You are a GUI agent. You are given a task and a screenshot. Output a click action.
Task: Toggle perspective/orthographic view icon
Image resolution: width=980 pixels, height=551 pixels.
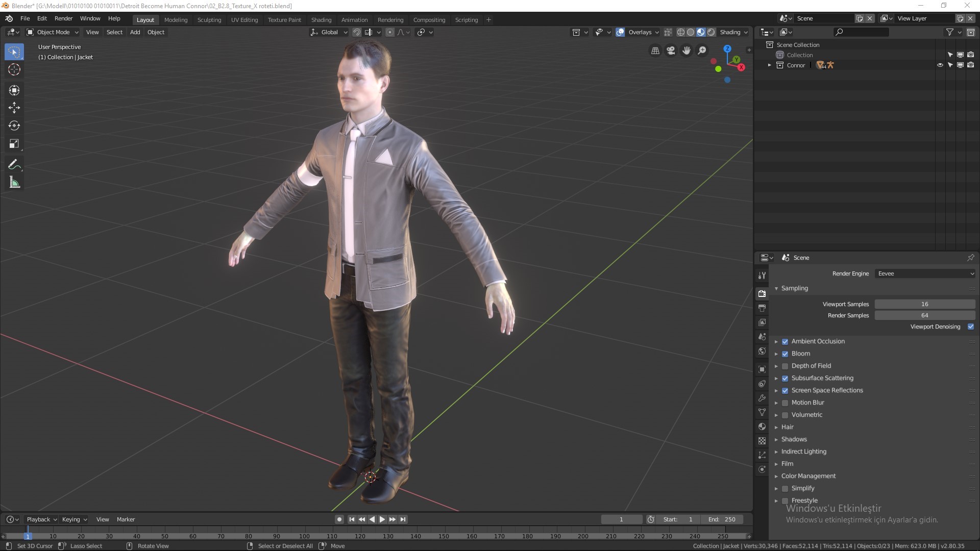click(x=655, y=51)
